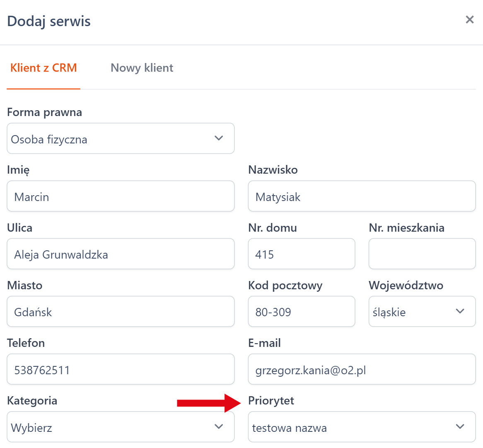Click the empty Nr. mieszkania field
The image size is (483, 448).
[422, 254]
